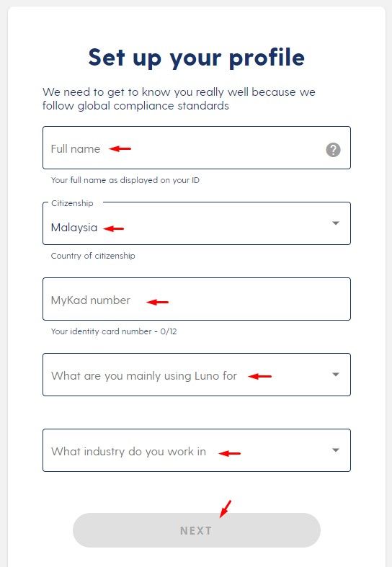The width and height of the screenshot is (392, 567).
Task: Focus the Full name input field
Action: 197,148
